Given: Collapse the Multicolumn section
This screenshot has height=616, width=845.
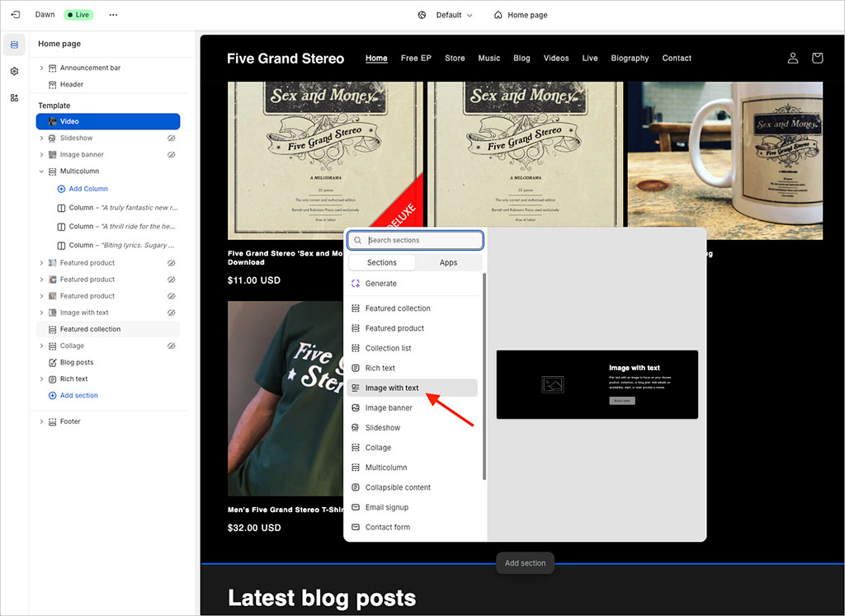Looking at the screenshot, I should (x=41, y=172).
